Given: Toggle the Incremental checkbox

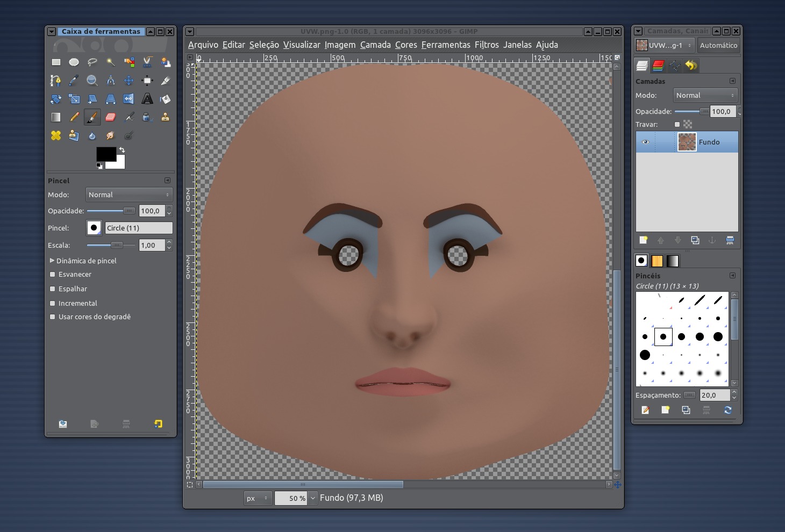Looking at the screenshot, I should click(53, 303).
